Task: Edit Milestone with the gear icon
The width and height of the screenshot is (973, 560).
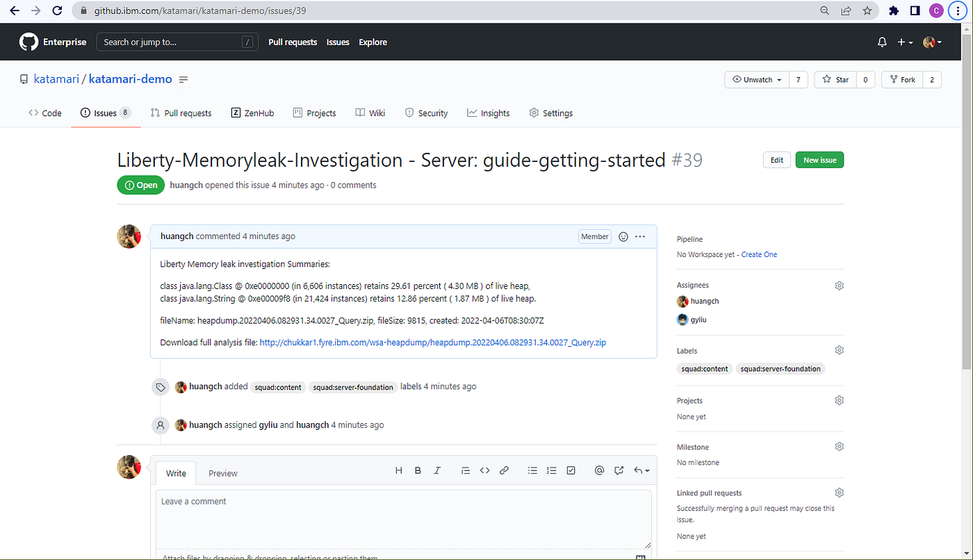Action: coord(839,446)
